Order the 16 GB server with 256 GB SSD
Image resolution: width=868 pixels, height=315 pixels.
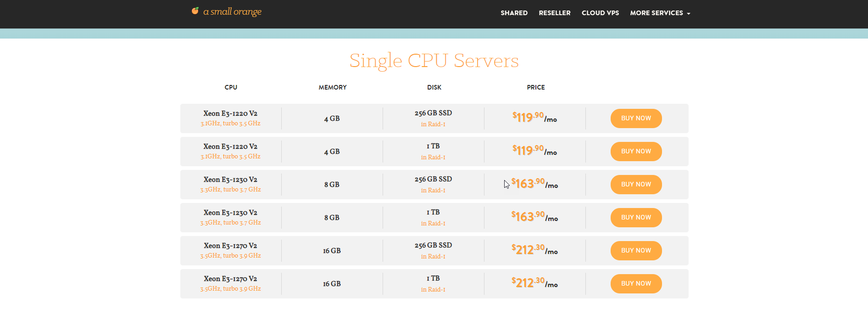click(x=636, y=251)
